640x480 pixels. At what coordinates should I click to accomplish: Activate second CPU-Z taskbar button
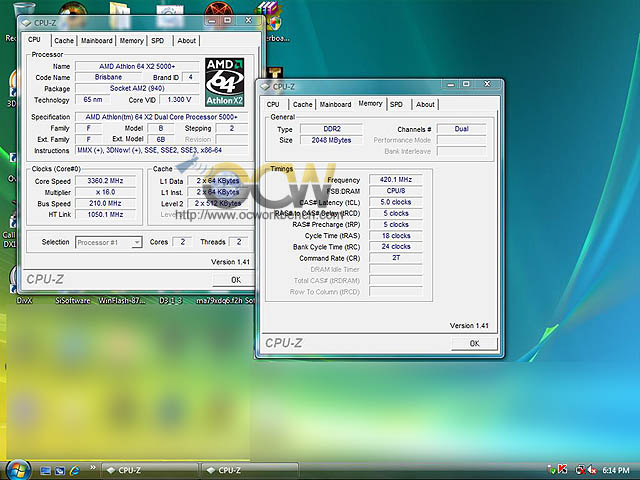coord(250,470)
